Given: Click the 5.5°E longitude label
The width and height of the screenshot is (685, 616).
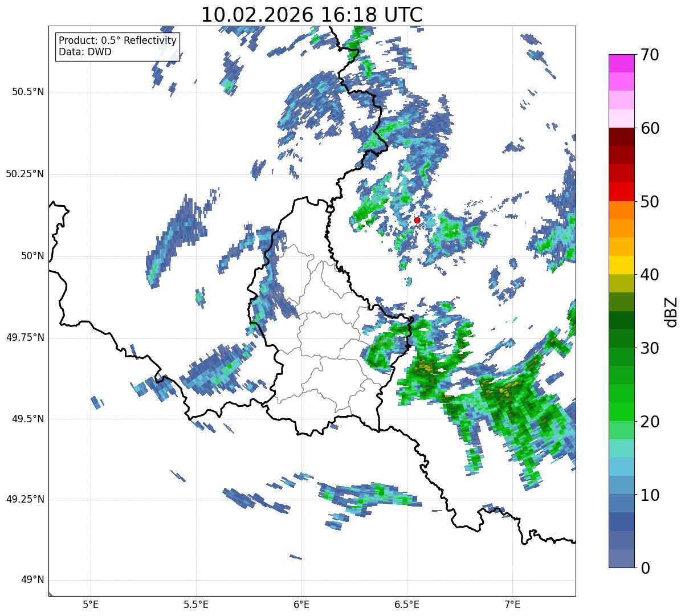Looking at the screenshot, I should pos(196,604).
